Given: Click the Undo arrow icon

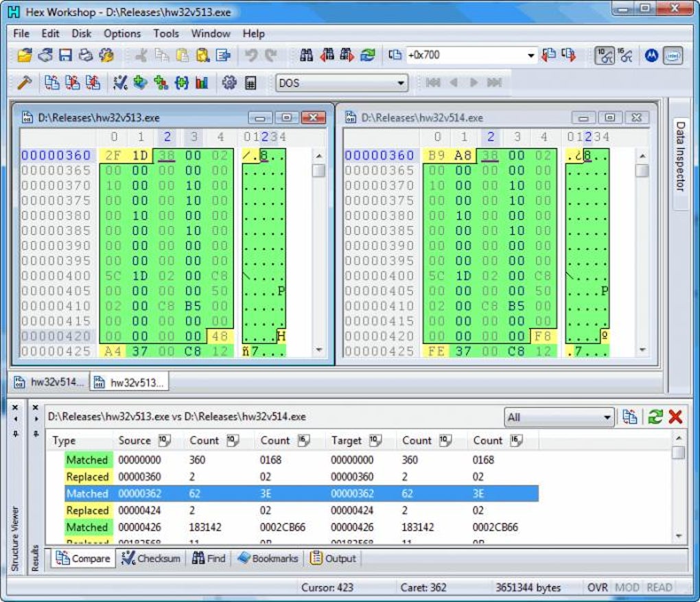Looking at the screenshot, I should (x=251, y=56).
